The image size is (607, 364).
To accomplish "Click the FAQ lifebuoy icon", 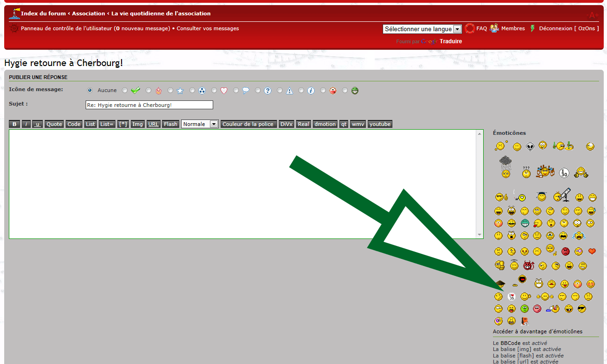I will pyautogui.click(x=470, y=28).
